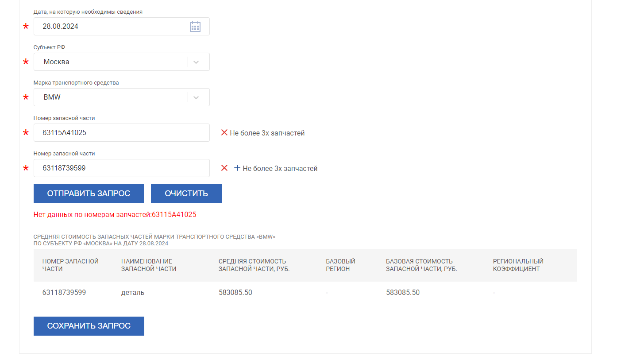Click the part number field containing 63115A41025
The height and width of the screenshot is (360, 644).
(x=121, y=133)
